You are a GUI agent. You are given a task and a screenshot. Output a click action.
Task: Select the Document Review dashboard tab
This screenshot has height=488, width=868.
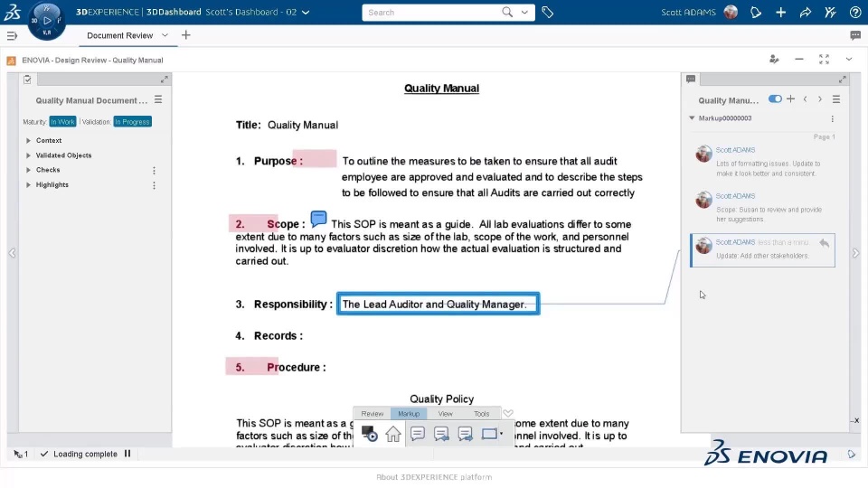pos(119,35)
